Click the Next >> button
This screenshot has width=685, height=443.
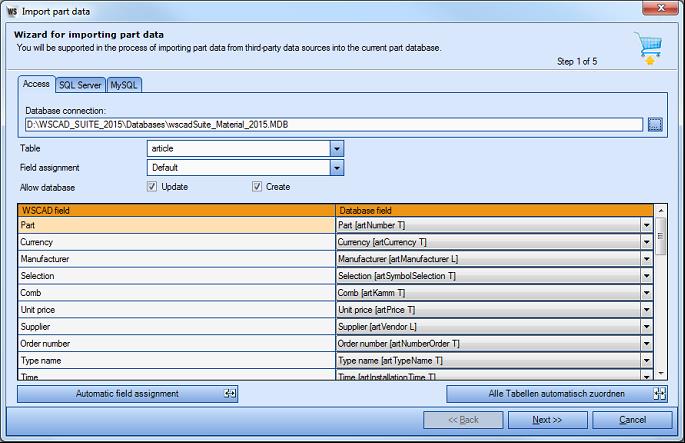[546, 420]
